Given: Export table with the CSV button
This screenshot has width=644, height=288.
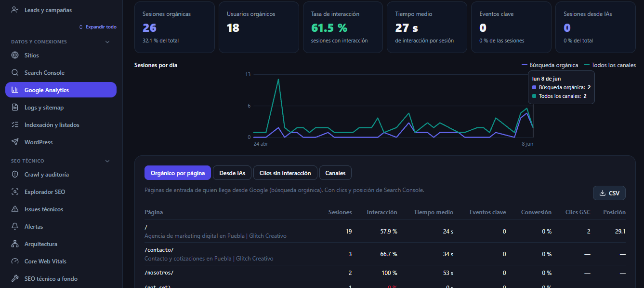Looking at the screenshot, I should coord(609,193).
